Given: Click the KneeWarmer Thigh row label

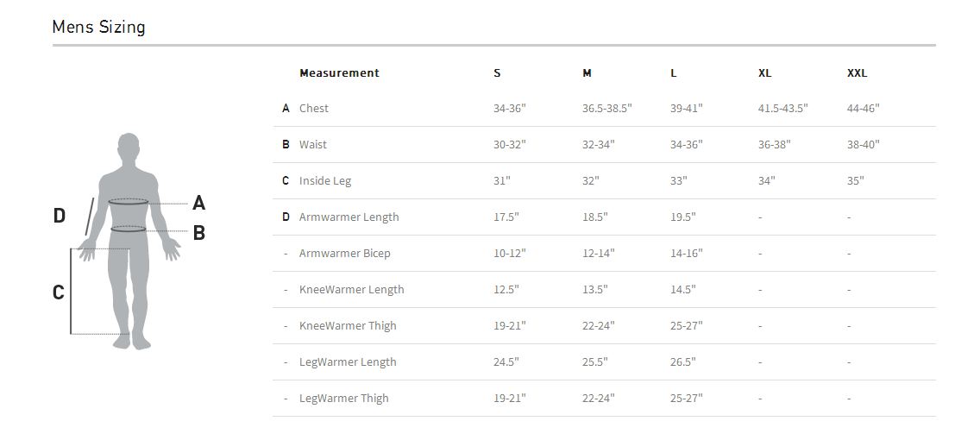Looking at the screenshot, I should (348, 326).
